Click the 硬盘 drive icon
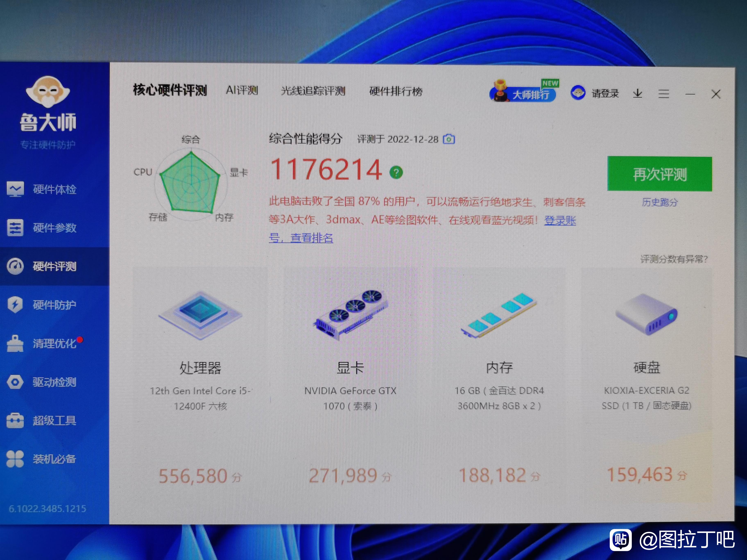The image size is (747, 560). 646,314
